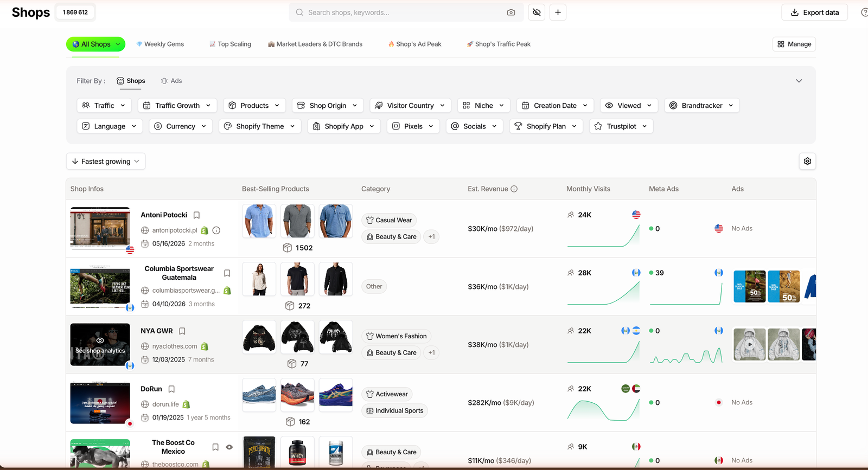Open table settings gear icon

point(807,161)
